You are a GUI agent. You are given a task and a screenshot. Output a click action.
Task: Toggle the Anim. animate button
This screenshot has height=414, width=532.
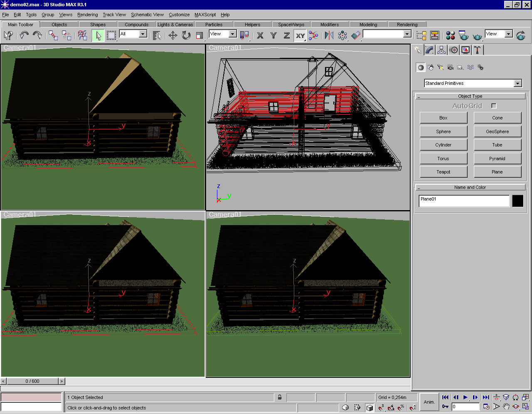(x=429, y=402)
